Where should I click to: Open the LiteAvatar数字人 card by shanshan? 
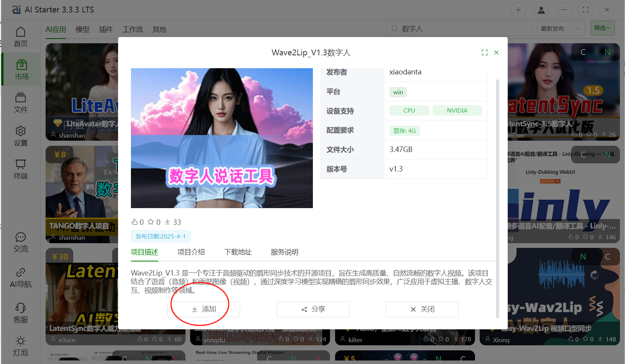point(82,92)
